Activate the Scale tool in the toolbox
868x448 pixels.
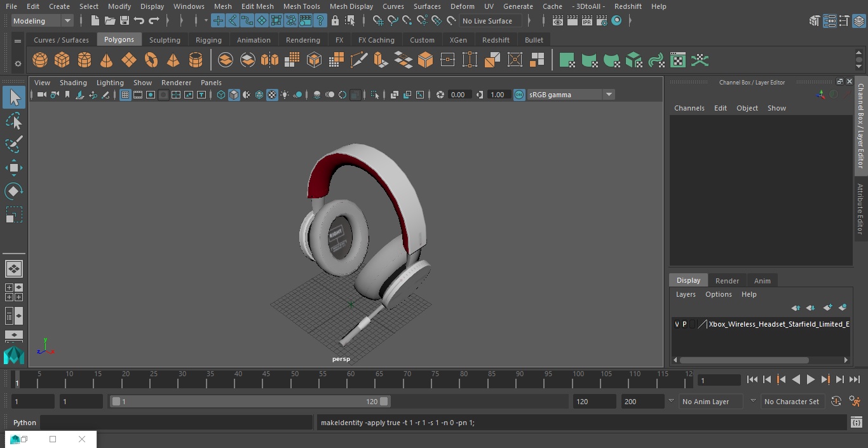[13, 215]
